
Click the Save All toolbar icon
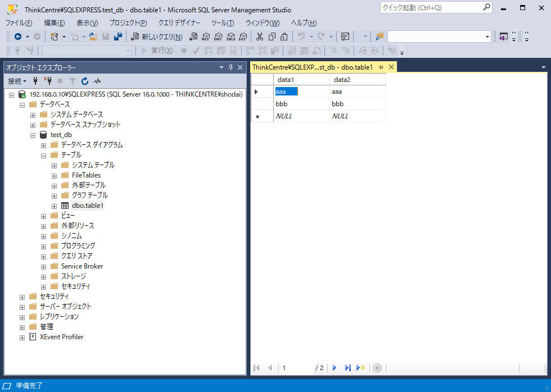tap(118, 37)
